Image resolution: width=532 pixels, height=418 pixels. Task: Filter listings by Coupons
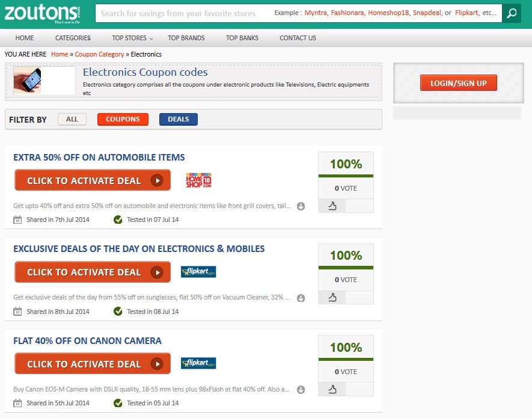(x=123, y=119)
